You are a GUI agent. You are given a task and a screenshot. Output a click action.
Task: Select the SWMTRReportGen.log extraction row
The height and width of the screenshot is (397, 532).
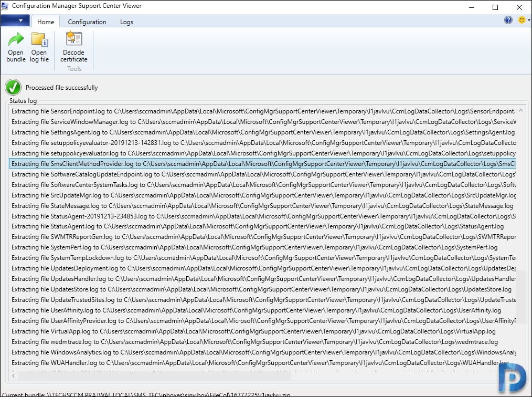[x=263, y=237]
